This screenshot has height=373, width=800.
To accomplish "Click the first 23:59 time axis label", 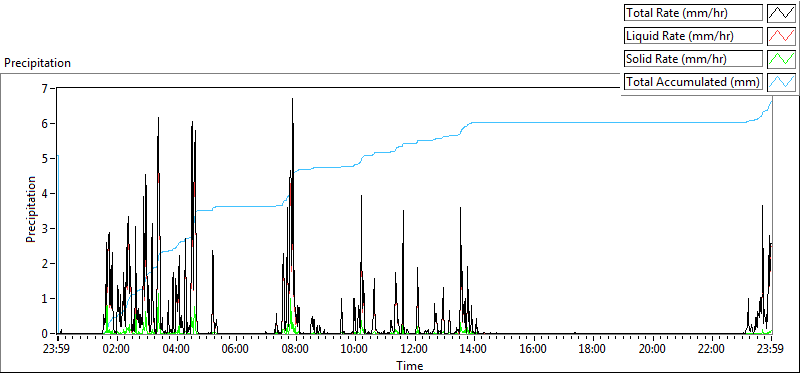I will pos(58,350).
